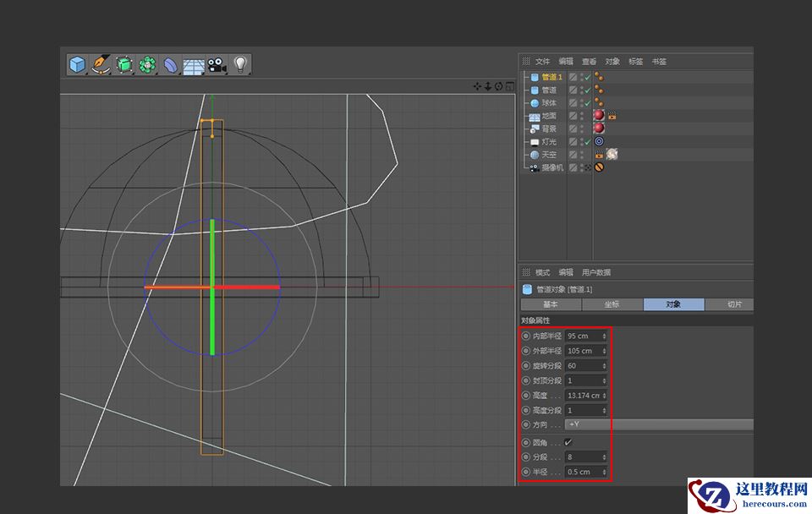812x514 pixels.
Task: Click the green enable checkmark of 管道
Action: pos(587,90)
